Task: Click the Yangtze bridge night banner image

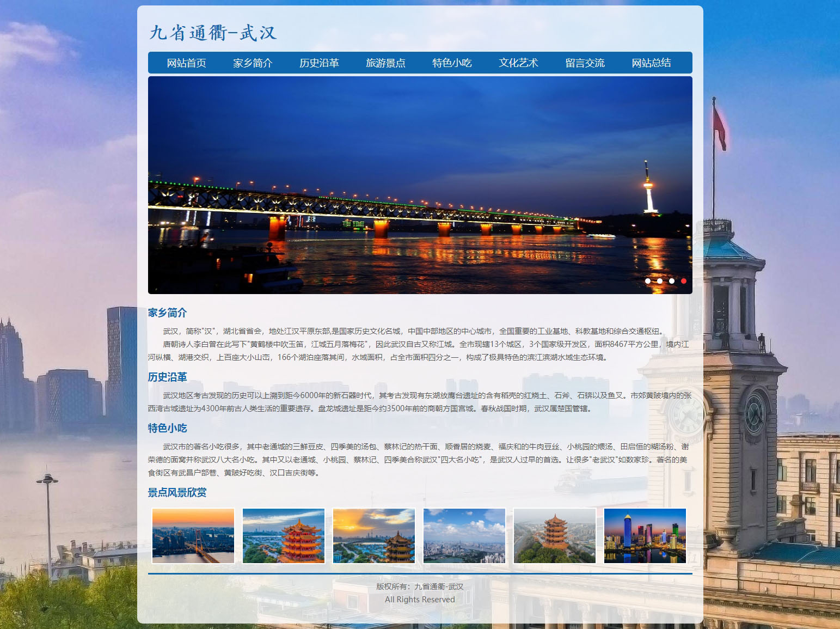Action: [420, 185]
